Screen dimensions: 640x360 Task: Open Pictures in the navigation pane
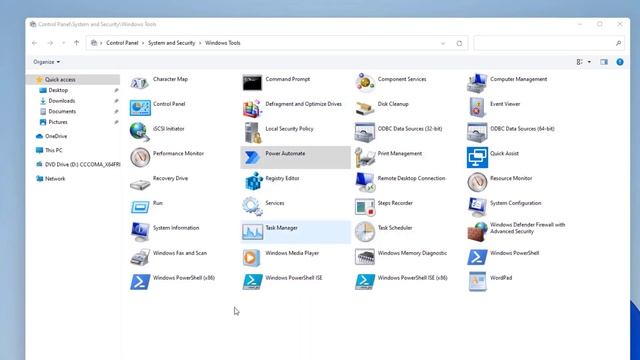point(58,122)
